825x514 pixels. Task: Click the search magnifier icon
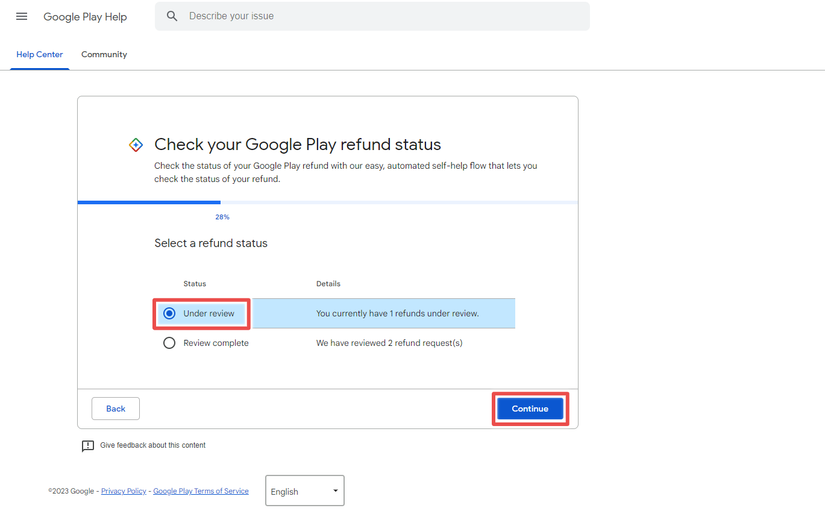[172, 16]
